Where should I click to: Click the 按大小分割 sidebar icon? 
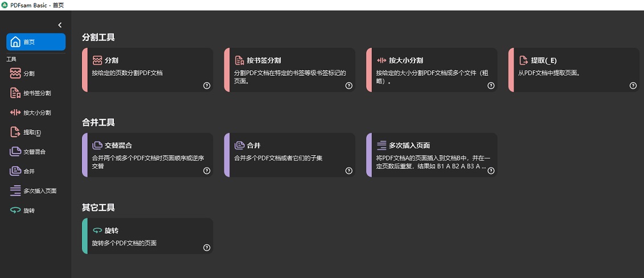click(15, 113)
